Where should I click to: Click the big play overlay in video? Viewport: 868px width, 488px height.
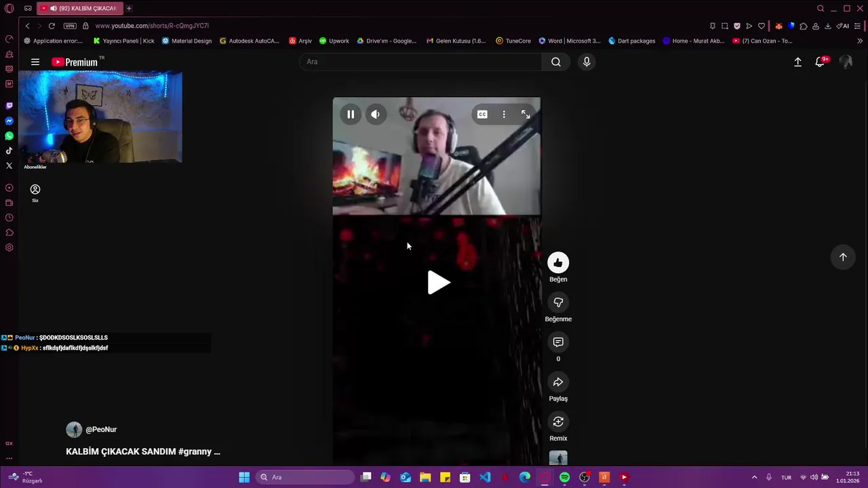[439, 283]
